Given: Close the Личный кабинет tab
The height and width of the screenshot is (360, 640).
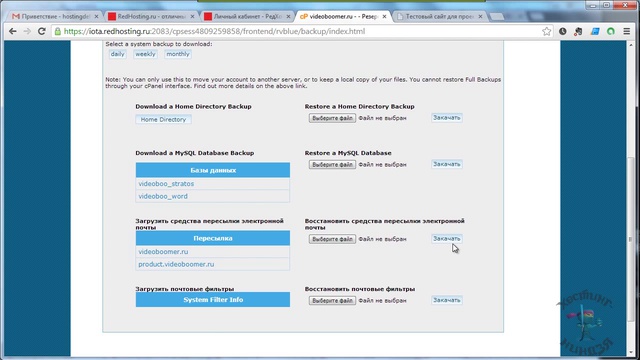Looking at the screenshot, I should [x=288, y=16].
